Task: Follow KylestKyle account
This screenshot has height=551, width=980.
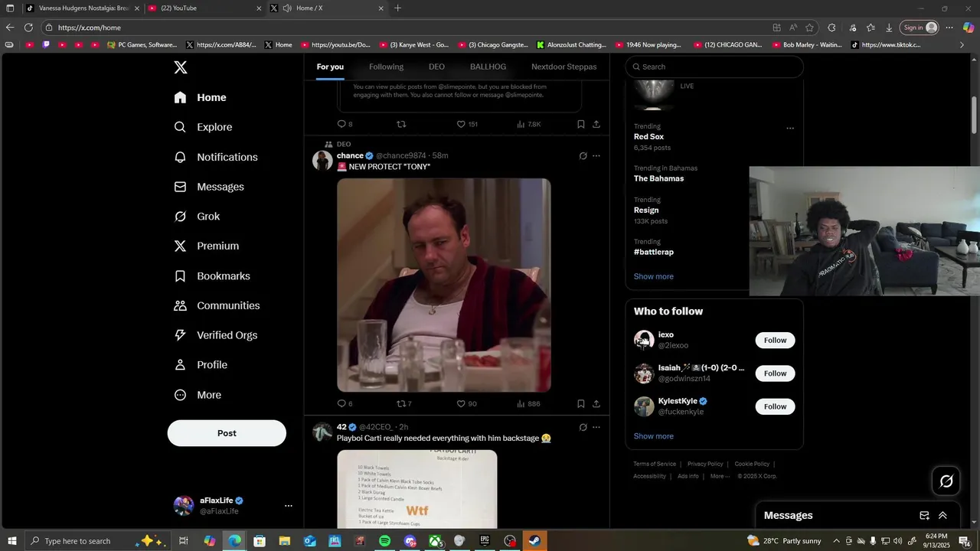Action: click(x=775, y=406)
